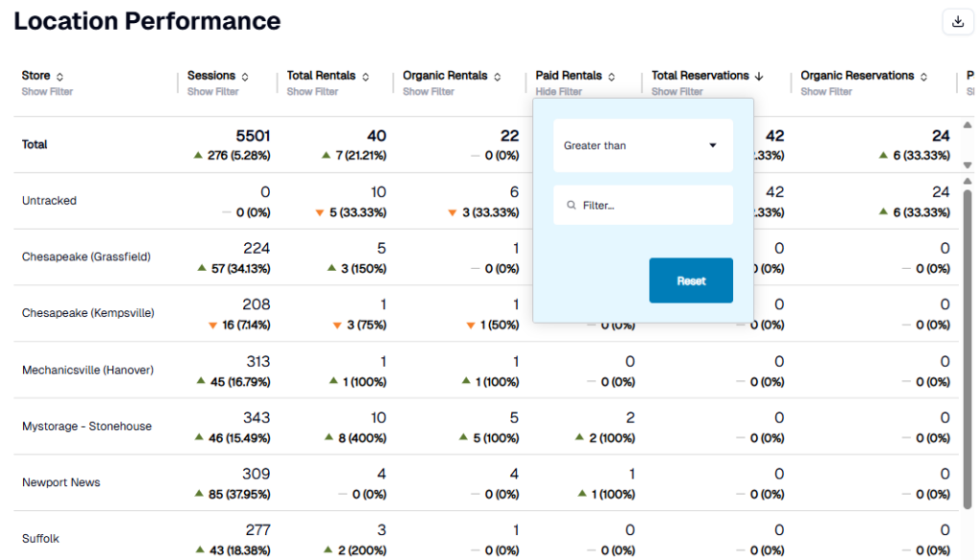Image resolution: width=980 pixels, height=560 pixels.
Task: Show Filter under Total Reservations
Action: pos(678,92)
